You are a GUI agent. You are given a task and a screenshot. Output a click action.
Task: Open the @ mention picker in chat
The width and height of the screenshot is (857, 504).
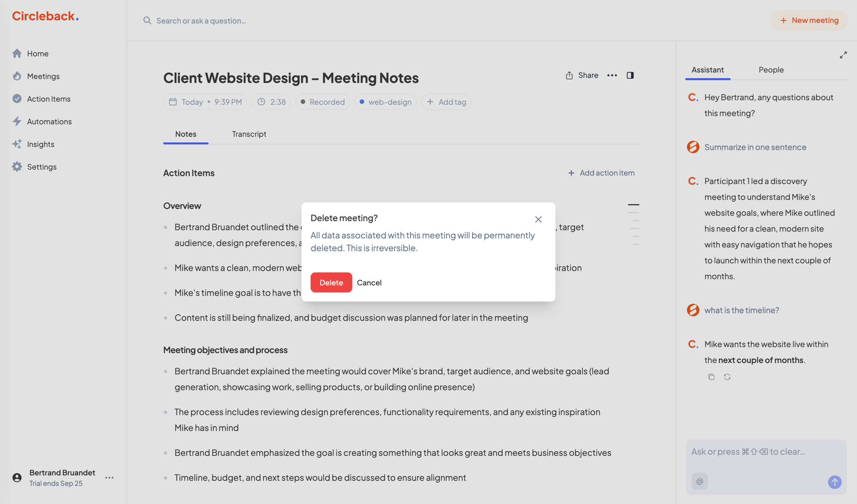coord(699,481)
